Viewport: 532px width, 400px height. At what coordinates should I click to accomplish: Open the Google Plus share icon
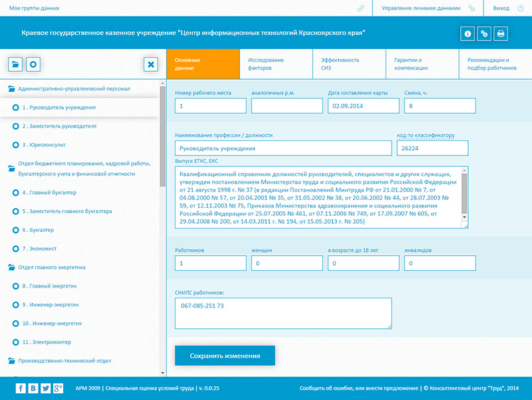pos(58,388)
